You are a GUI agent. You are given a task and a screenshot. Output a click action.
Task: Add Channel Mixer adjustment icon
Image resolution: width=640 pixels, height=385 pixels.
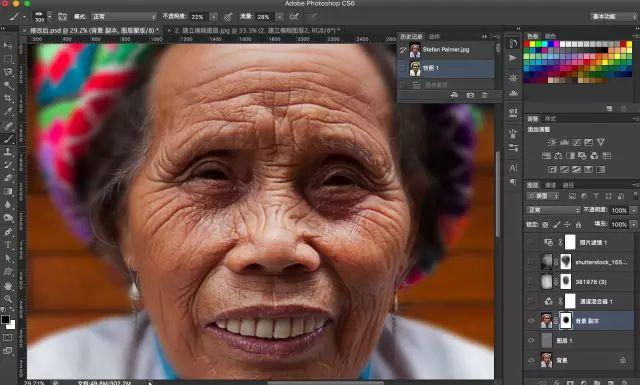pyautogui.click(x=594, y=156)
